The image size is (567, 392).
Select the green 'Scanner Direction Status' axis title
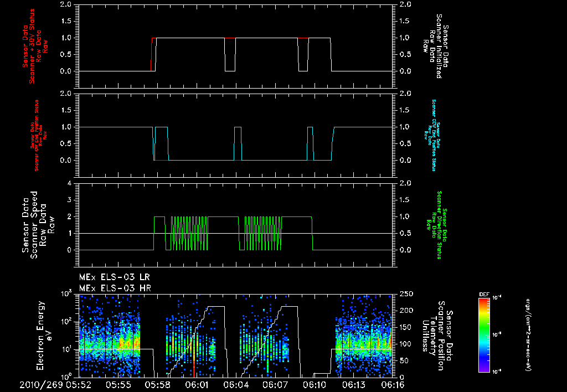point(439,225)
